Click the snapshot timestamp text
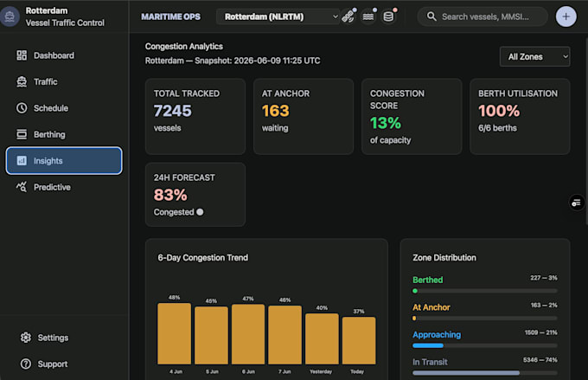588x380 pixels. click(x=233, y=61)
